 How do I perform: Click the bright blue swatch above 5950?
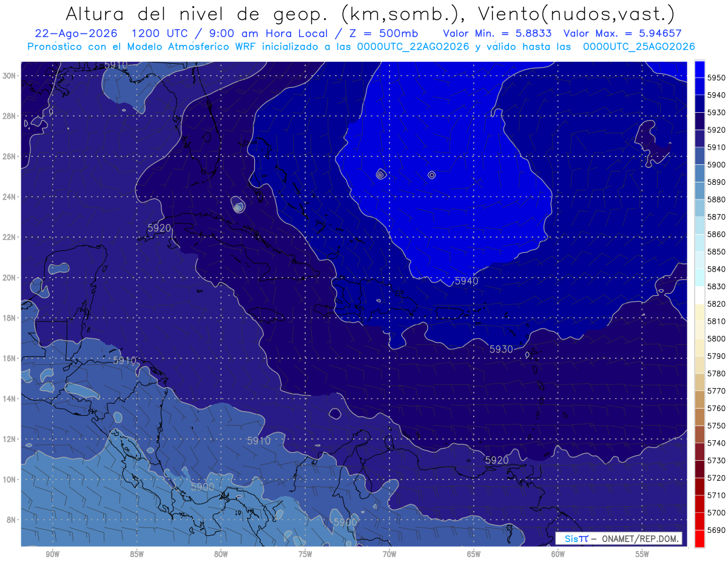coord(699,69)
